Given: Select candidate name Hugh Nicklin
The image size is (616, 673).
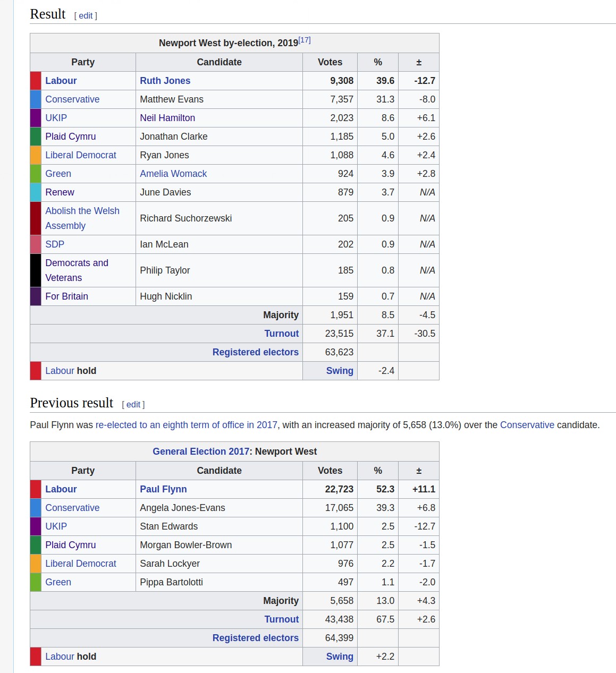Looking at the screenshot, I should 166,296.
